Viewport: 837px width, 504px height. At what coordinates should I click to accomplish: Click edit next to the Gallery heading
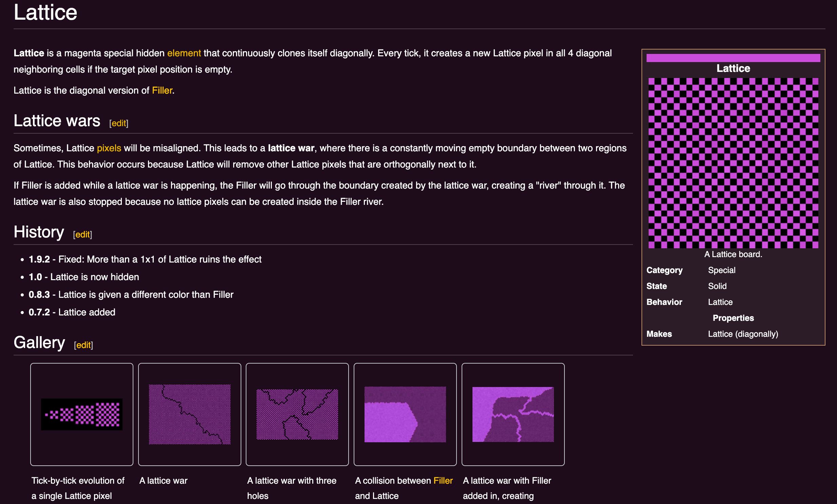(83, 345)
